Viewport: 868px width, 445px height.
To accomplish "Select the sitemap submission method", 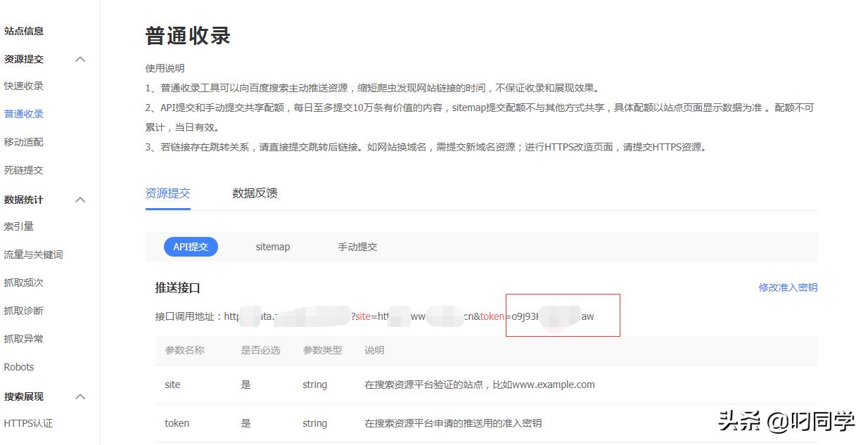I will (x=273, y=247).
